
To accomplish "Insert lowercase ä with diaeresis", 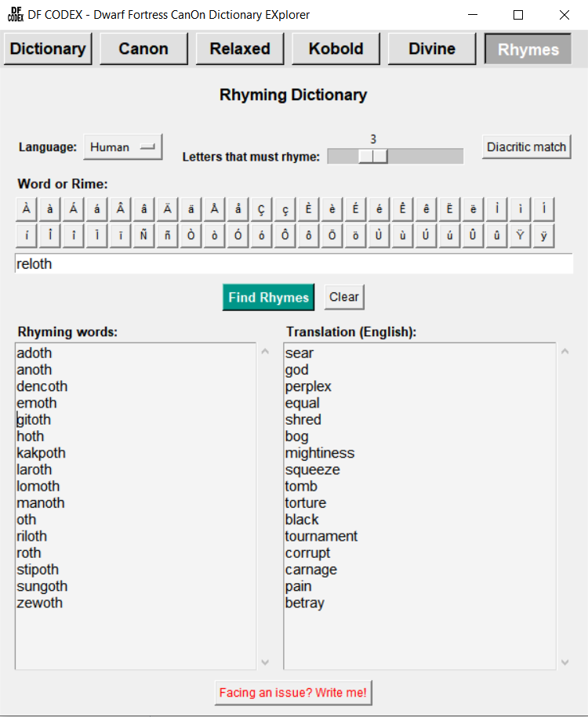I will point(191,209).
